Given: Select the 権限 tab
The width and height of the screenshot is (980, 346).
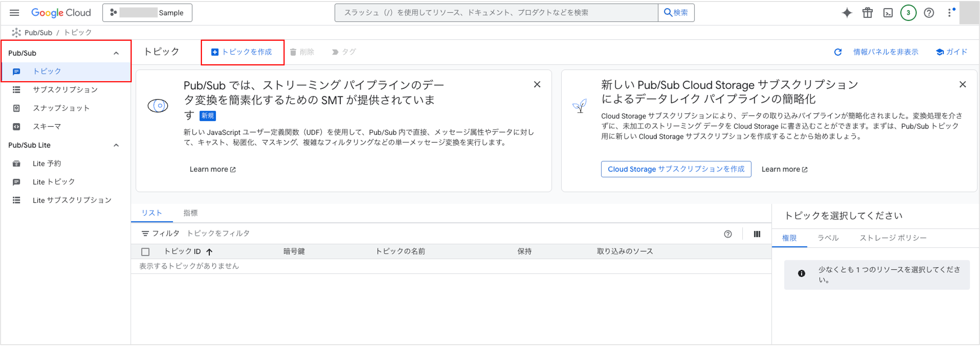Looking at the screenshot, I should click(x=790, y=238).
